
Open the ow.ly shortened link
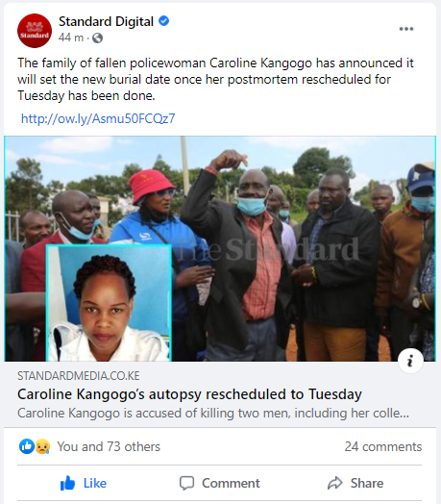tap(98, 118)
